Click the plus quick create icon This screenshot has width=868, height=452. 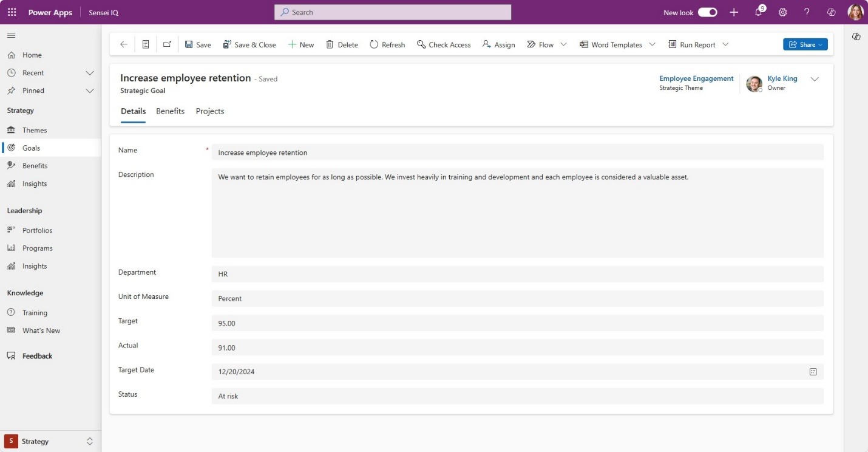tap(734, 12)
